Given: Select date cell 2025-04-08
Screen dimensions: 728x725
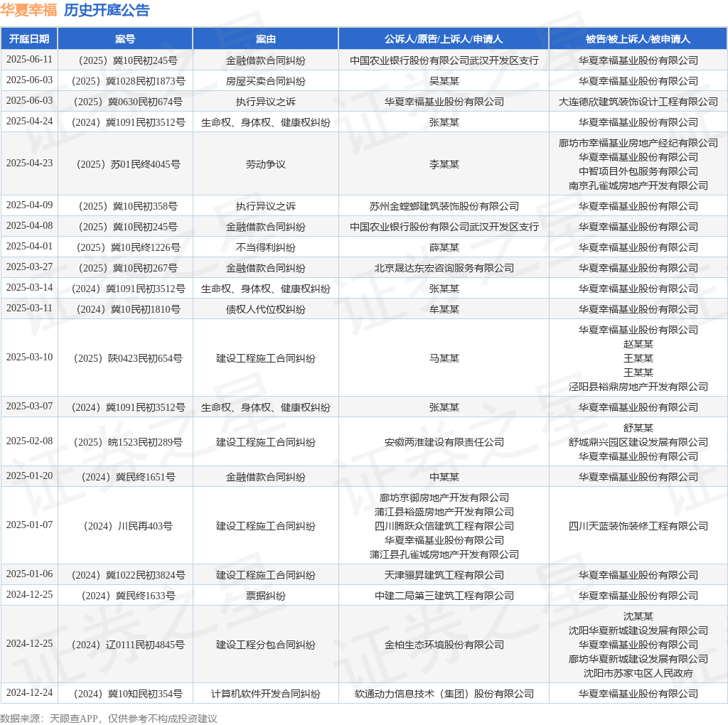Looking at the screenshot, I should click(x=29, y=226).
